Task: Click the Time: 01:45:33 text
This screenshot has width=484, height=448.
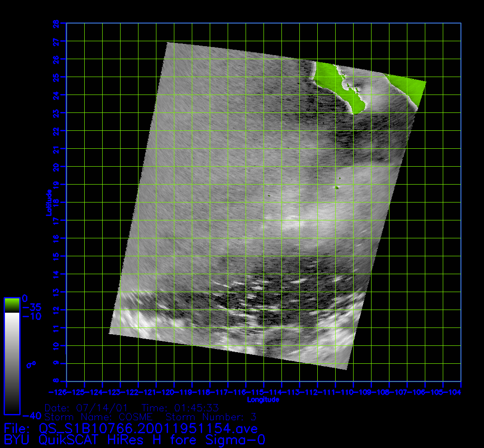Action: click(x=180, y=408)
